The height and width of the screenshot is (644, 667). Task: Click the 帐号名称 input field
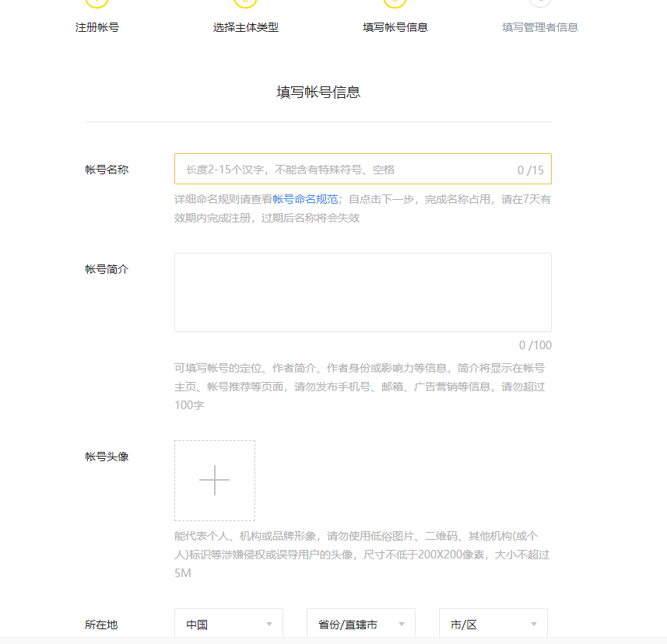point(363,170)
